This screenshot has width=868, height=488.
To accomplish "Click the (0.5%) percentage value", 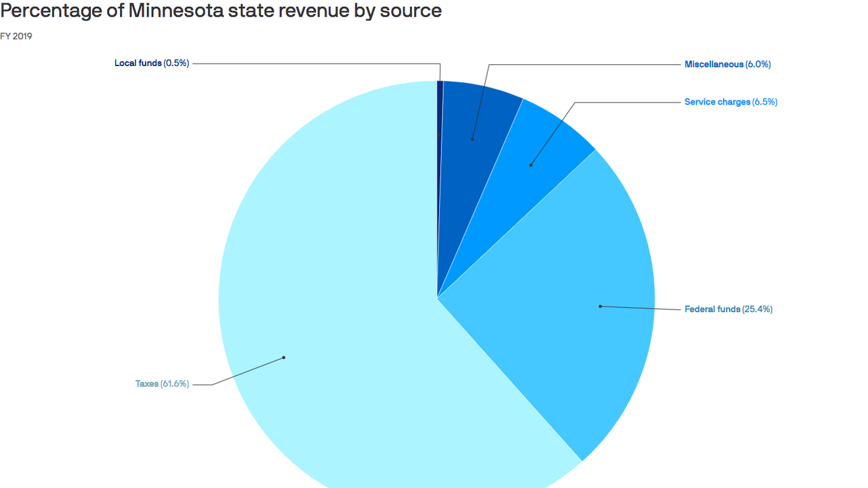I will point(177,63).
